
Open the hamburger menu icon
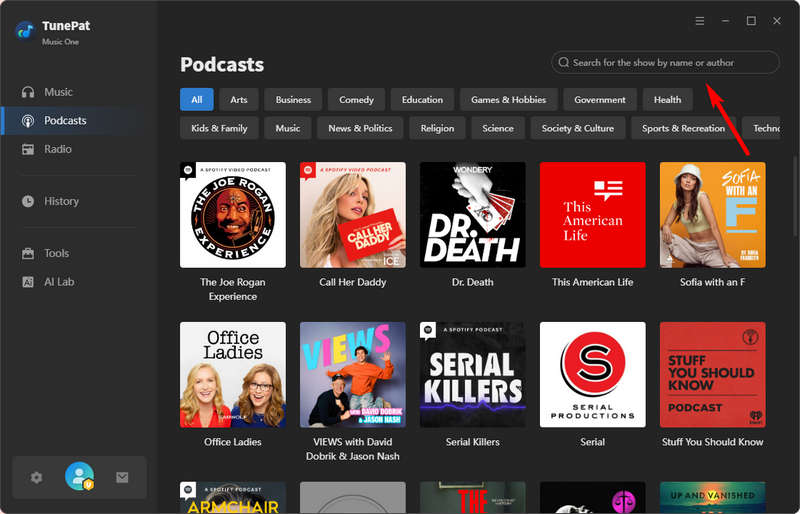point(700,21)
